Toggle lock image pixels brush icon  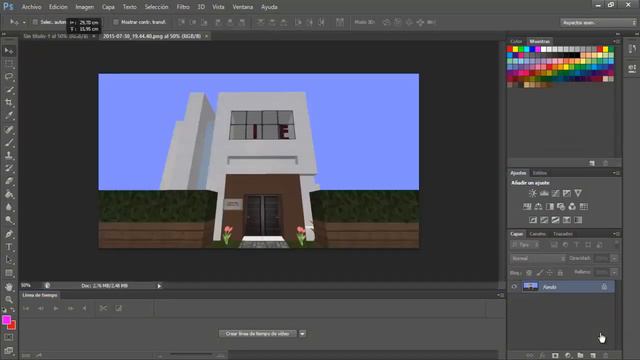tap(540, 273)
